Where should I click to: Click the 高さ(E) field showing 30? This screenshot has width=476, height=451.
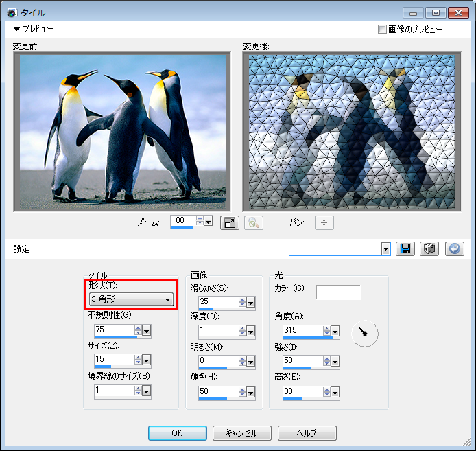302,391
